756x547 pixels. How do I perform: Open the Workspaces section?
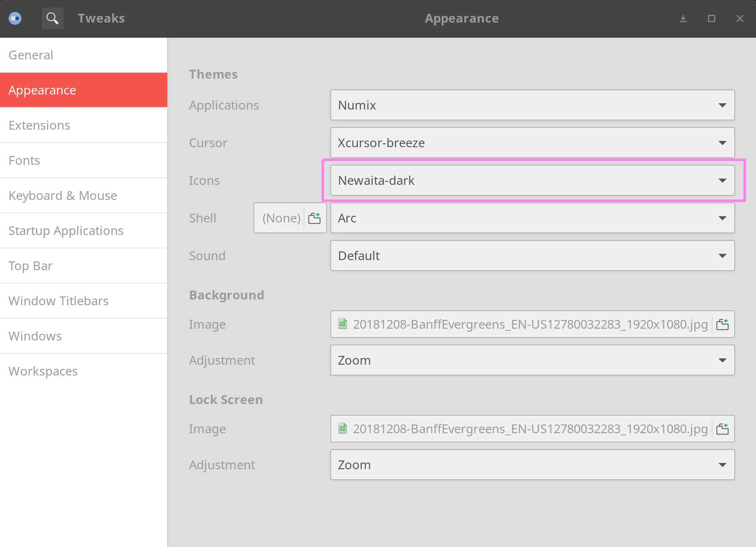click(x=84, y=371)
